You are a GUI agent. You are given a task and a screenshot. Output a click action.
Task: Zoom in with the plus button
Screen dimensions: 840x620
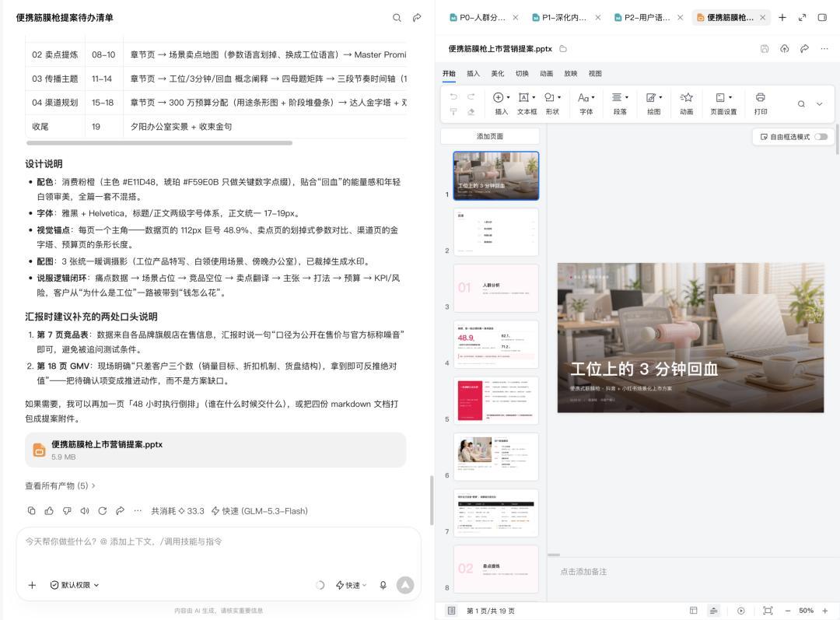pos(824,611)
